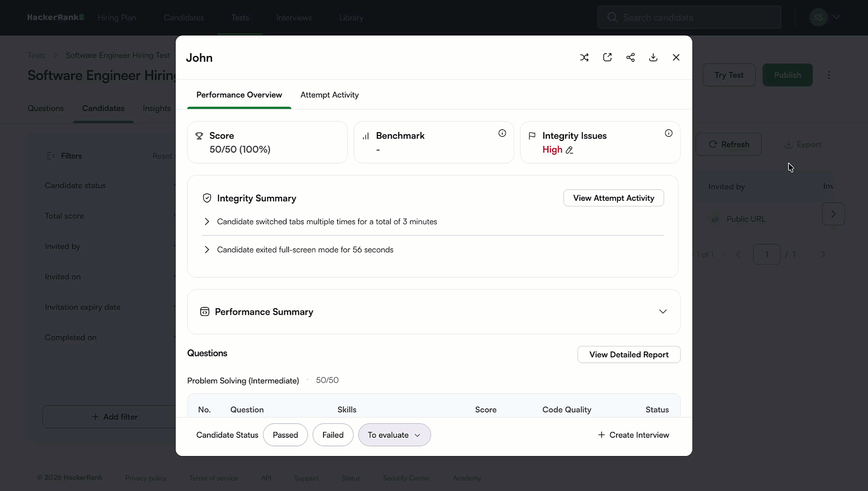Collapse the Performance Summary section
This screenshot has width=868, height=491.
tap(662, 311)
